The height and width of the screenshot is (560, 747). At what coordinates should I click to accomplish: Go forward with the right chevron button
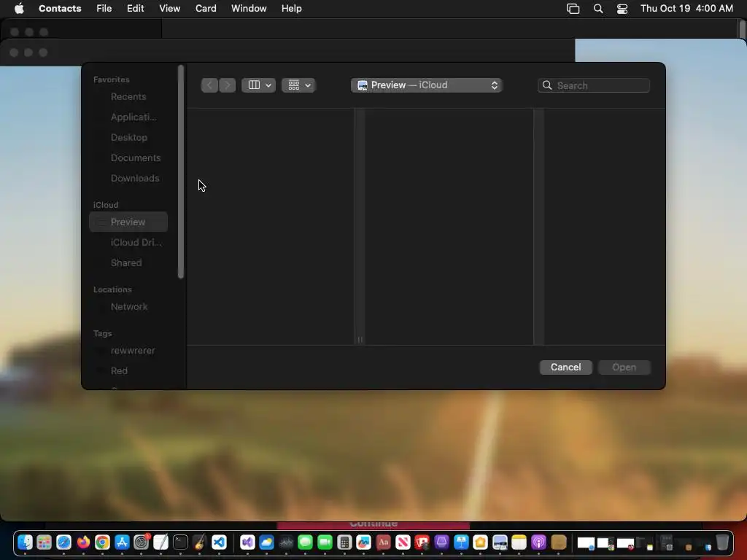pos(228,85)
